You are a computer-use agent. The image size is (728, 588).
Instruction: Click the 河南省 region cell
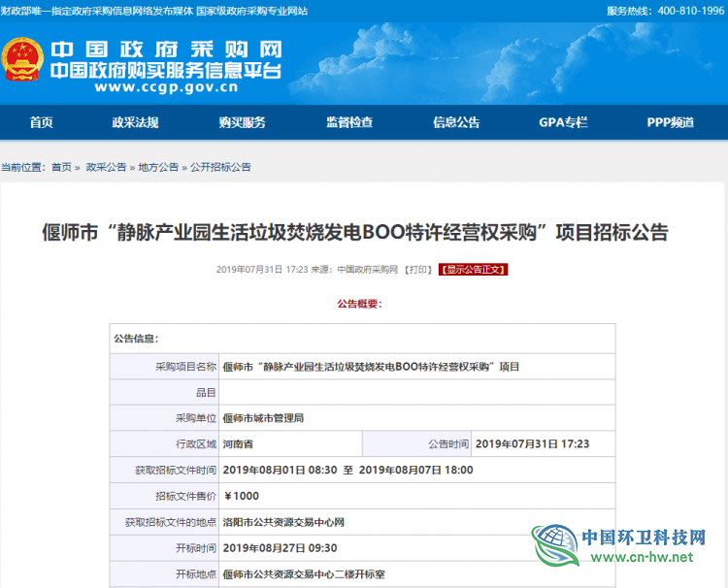coord(290,444)
